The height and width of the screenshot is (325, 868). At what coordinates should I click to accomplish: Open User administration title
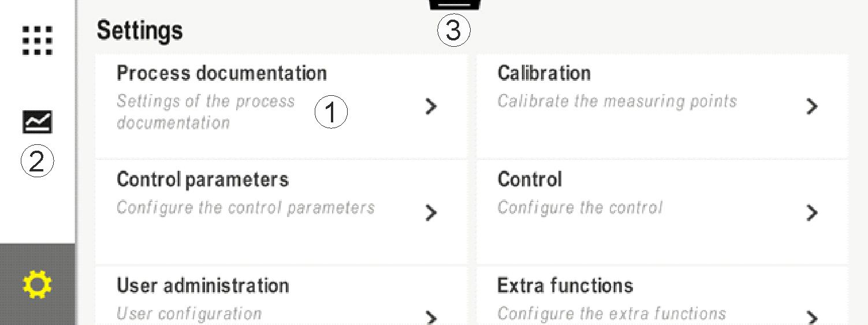pos(202,286)
